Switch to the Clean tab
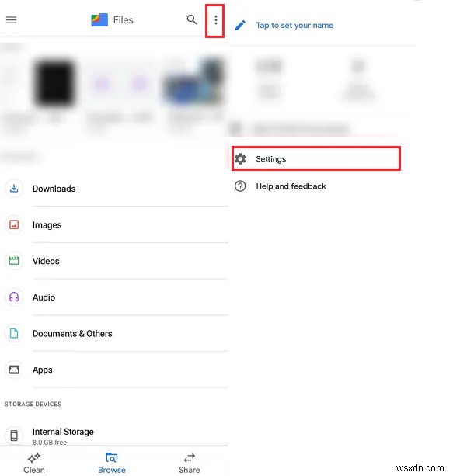Image resolution: width=453 pixels, height=476 pixels. coord(34,462)
